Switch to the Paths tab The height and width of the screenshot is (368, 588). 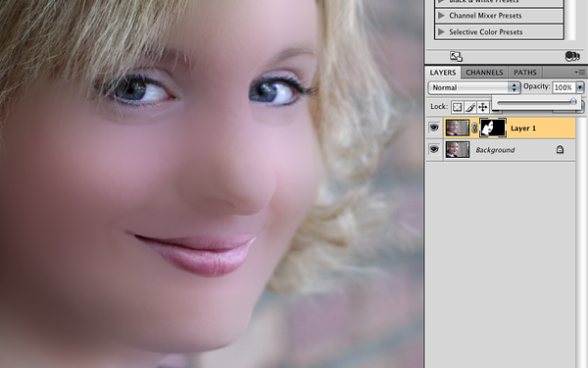[525, 73]
